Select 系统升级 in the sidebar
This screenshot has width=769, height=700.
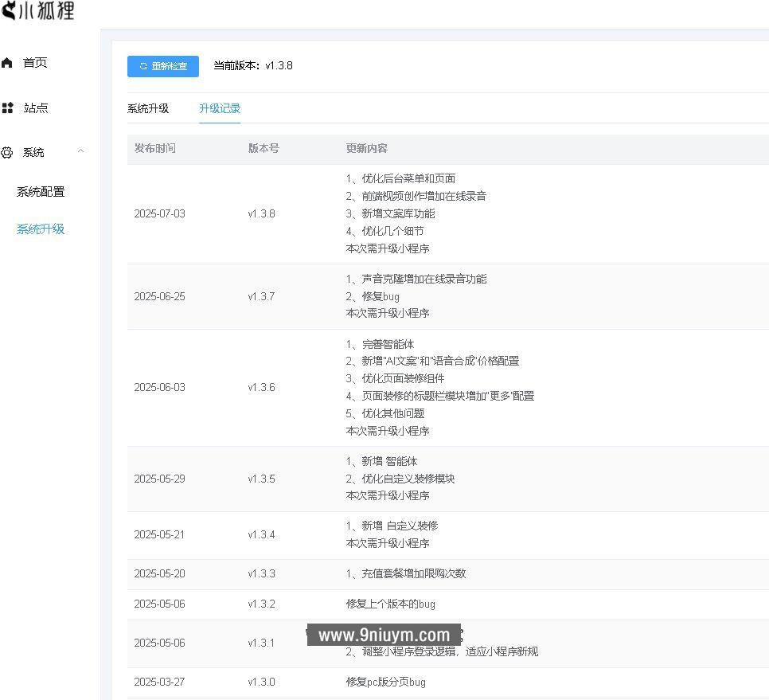click(41, 229)
